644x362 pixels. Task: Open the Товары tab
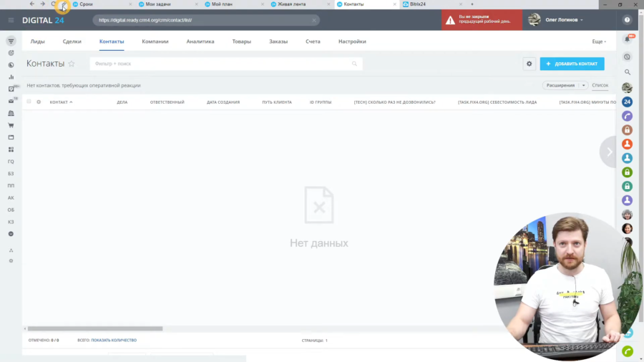point(242,41)
